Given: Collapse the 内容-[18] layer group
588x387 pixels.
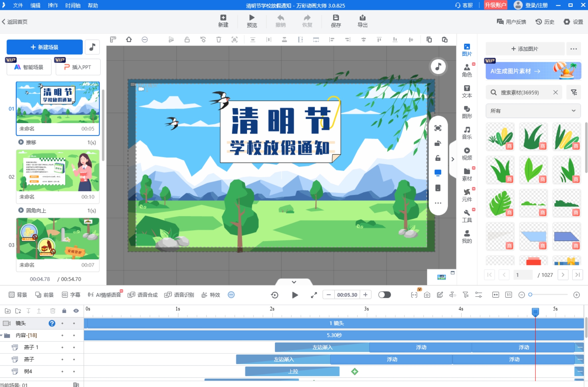Looking at the screenshot, I should point(2,335).
